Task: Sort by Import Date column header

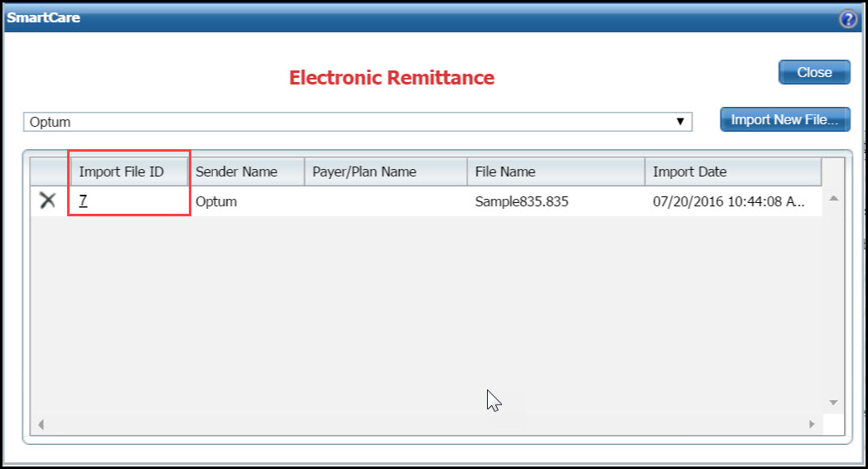Action: pyautogui.click(x=733, y=172)
